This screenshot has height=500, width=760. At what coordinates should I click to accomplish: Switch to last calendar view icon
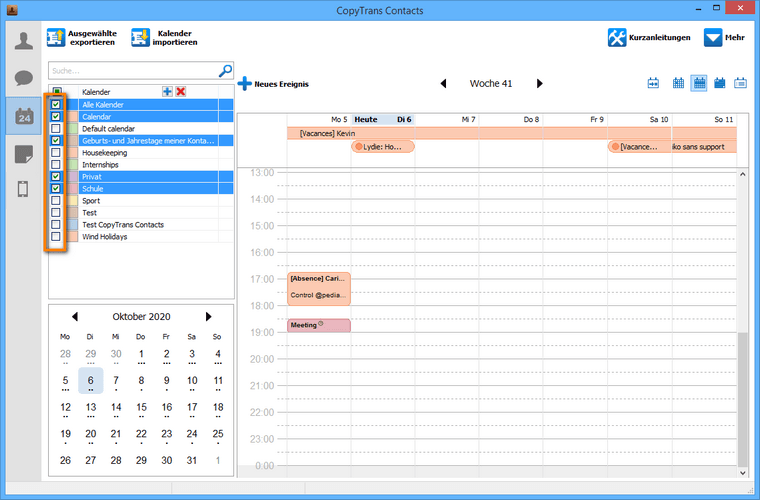pyautogui.click(x=740, y=83)
